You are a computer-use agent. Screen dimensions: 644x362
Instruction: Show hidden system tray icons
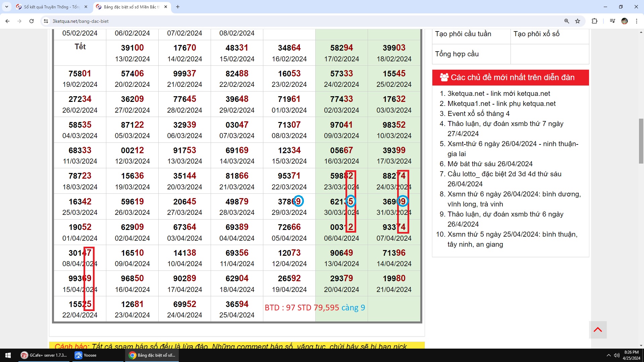point(608,355)
